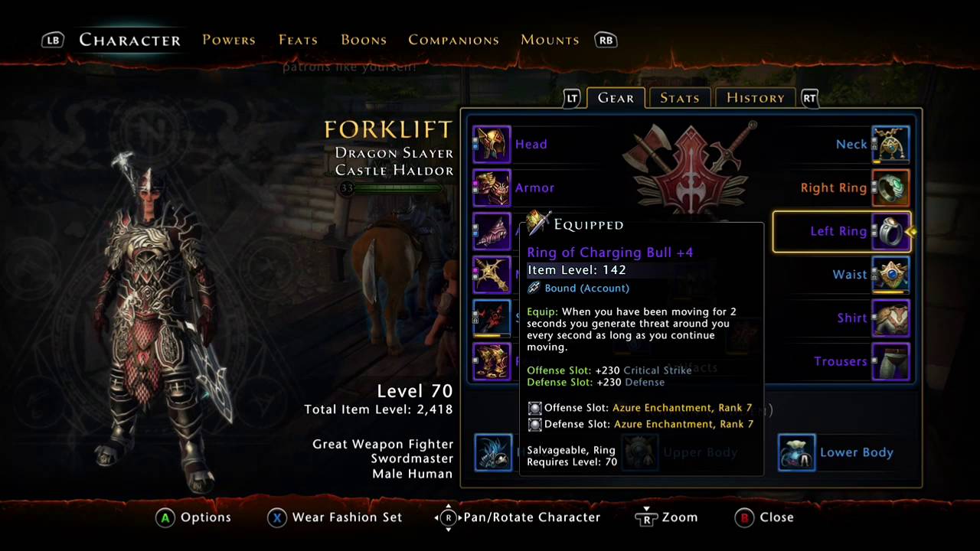Image resolution: width=980 pixels, height=551 pixels.
Task: Select the Waist slot belt icon
Action: pyautogui.click(x=890, y=275)
